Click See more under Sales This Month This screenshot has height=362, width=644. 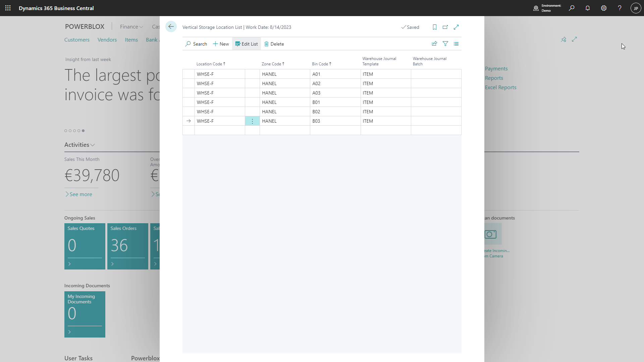(78, 194)
